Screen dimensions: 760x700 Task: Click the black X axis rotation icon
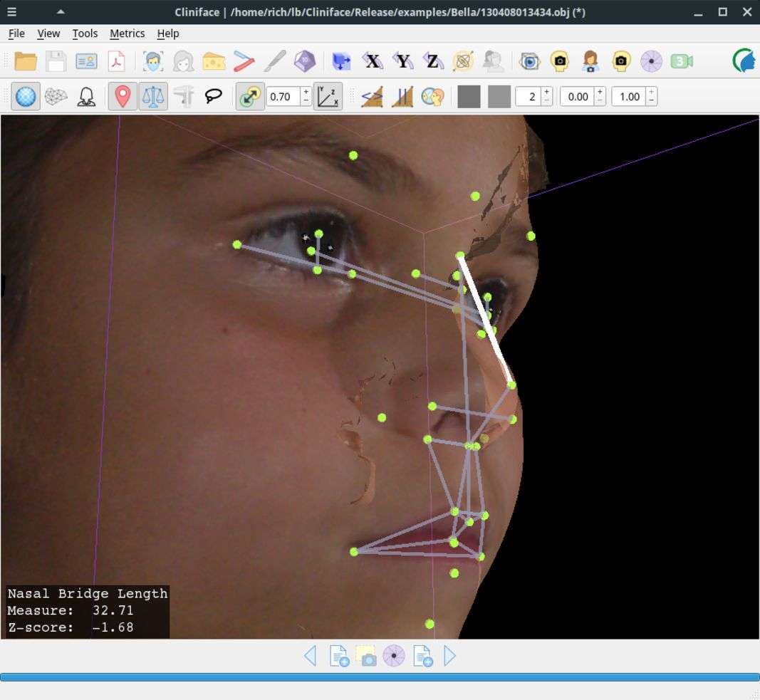[x=372, y=61]
